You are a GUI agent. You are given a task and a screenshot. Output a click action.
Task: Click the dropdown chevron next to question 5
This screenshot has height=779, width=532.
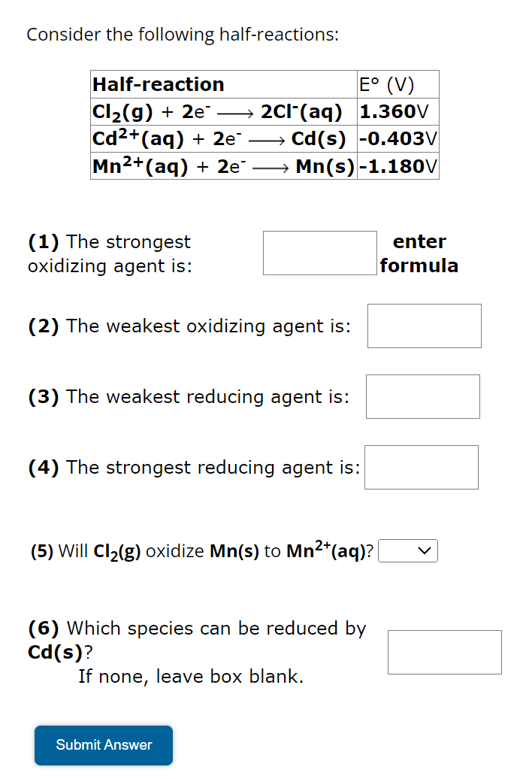click(x=425, y=550)
